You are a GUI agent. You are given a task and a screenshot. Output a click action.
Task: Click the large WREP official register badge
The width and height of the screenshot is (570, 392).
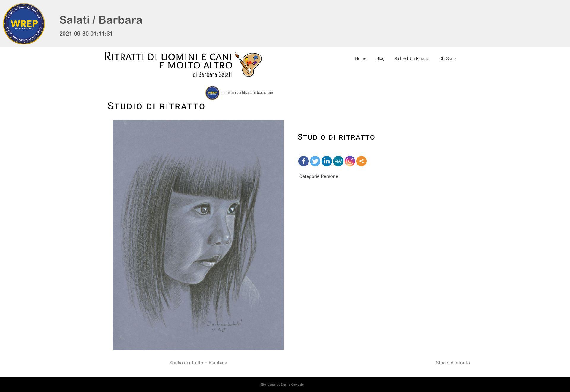pos(24,24)
